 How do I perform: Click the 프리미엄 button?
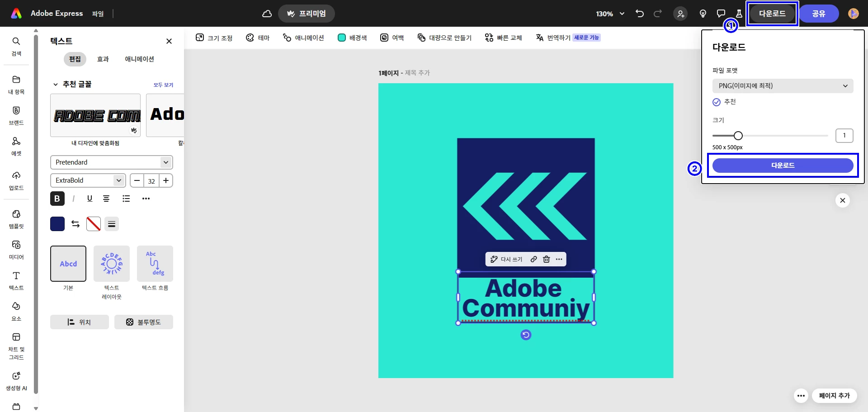tap(307, 14)
